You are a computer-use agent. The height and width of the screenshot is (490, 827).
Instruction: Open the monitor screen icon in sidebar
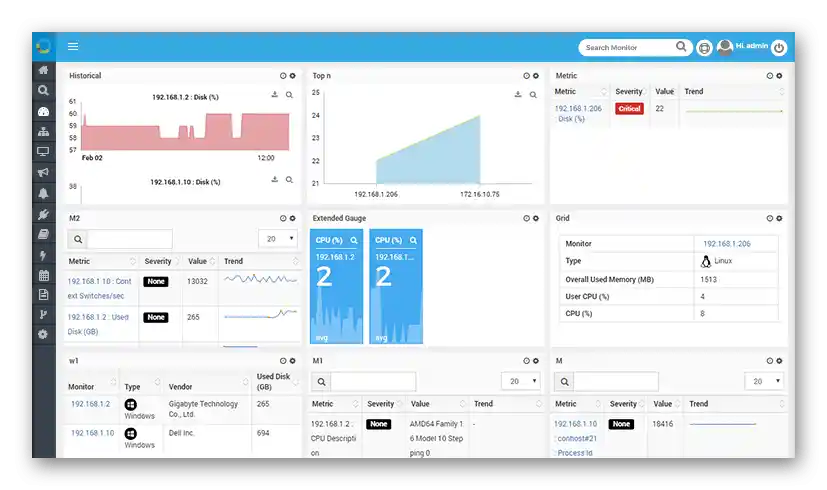coord(43,152)
